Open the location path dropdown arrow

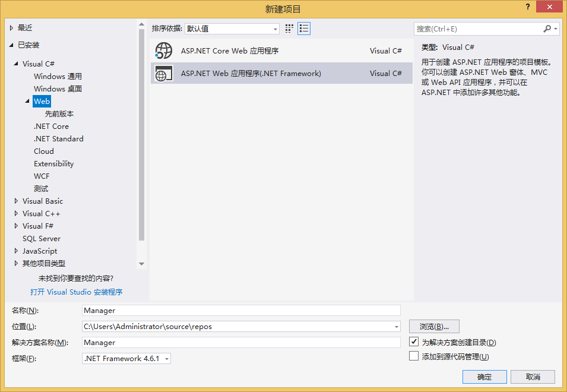397,327
